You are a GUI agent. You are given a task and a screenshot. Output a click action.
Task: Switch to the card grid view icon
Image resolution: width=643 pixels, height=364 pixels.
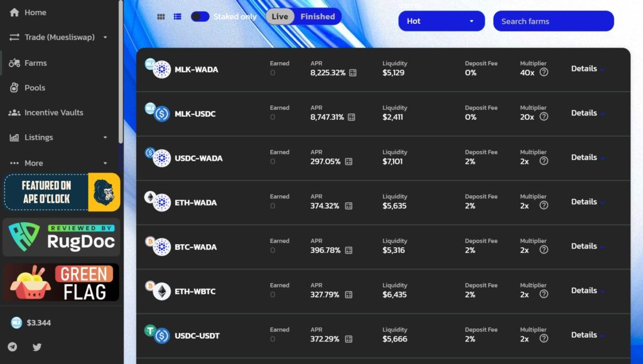(161, 17)
